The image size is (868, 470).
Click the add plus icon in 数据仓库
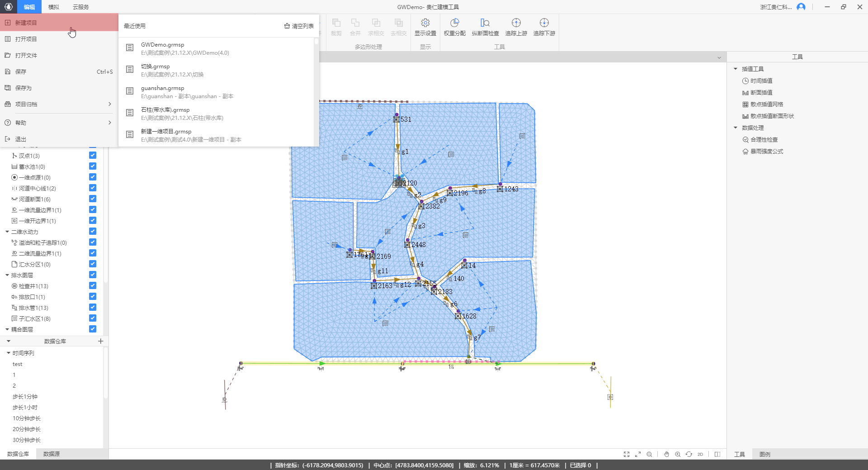101,341
